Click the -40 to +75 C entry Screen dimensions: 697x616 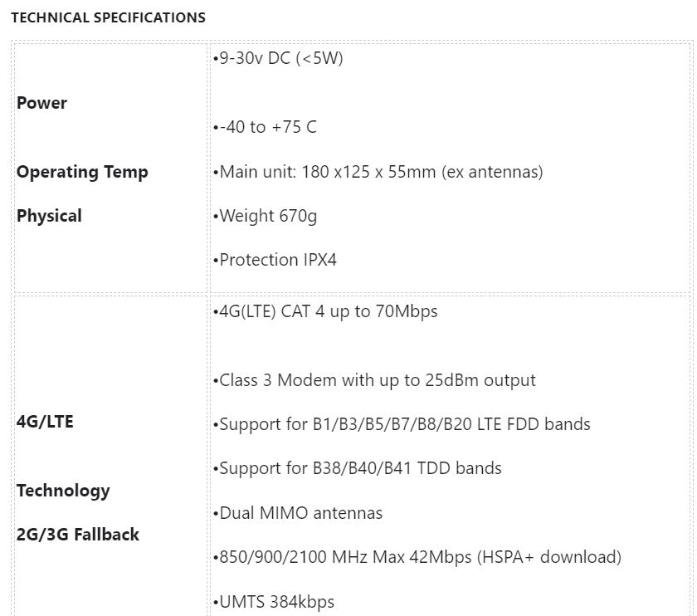[x=265, y=127]
